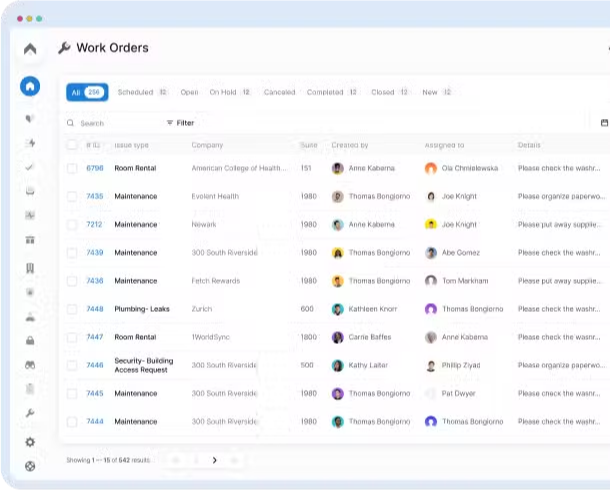Open settings gear in sidebar
Viewport: 610px width, 491px height.
pyautogui.click(x=30, y=441)
